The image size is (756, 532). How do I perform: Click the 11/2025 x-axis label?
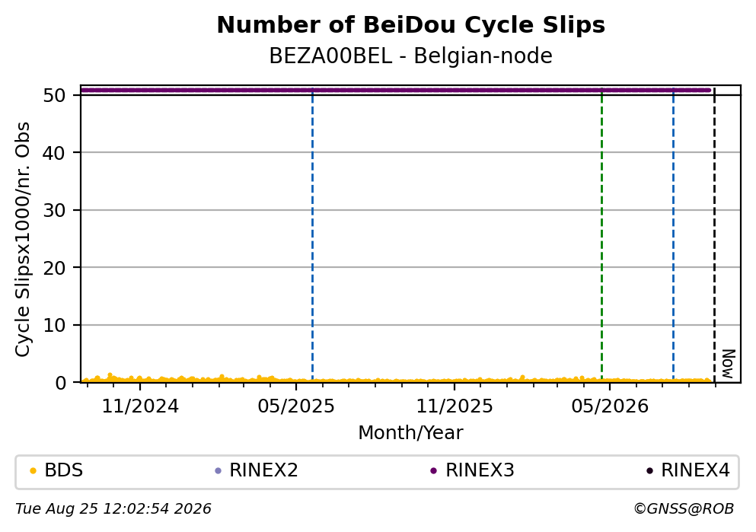coord(455,406)
